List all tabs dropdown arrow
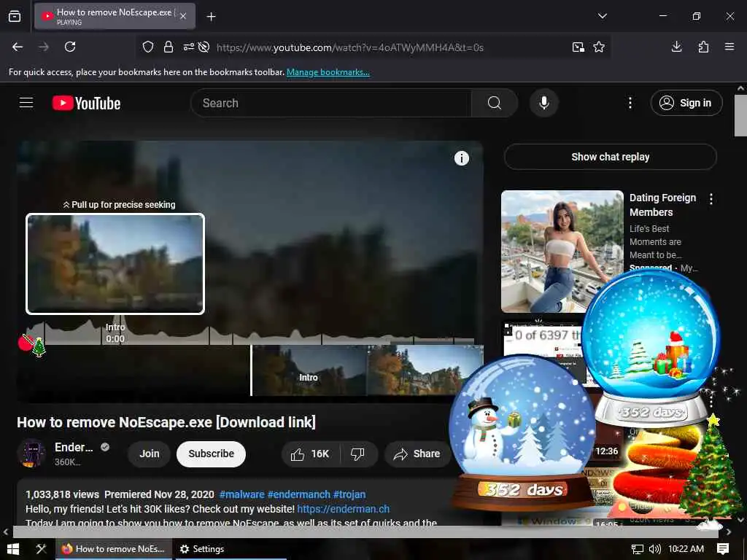The width and height of the screenshot is (747, 560). tap(602, 16)
